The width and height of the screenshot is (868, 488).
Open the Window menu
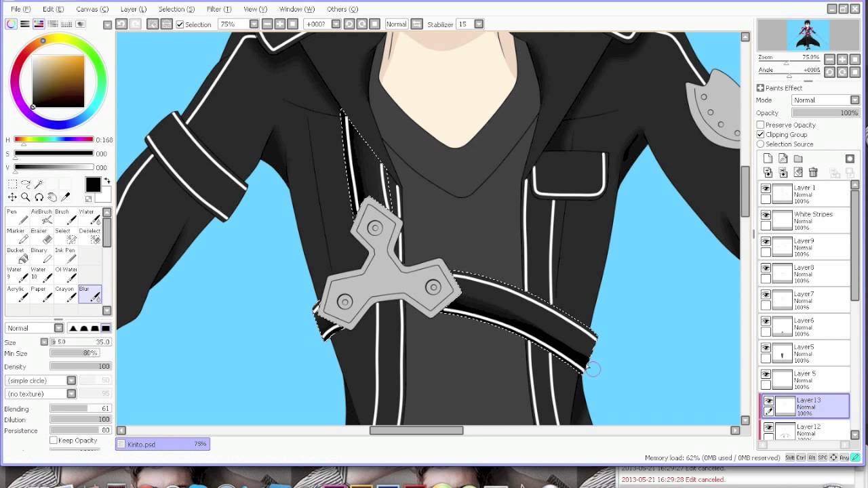[x=297, y=9]
